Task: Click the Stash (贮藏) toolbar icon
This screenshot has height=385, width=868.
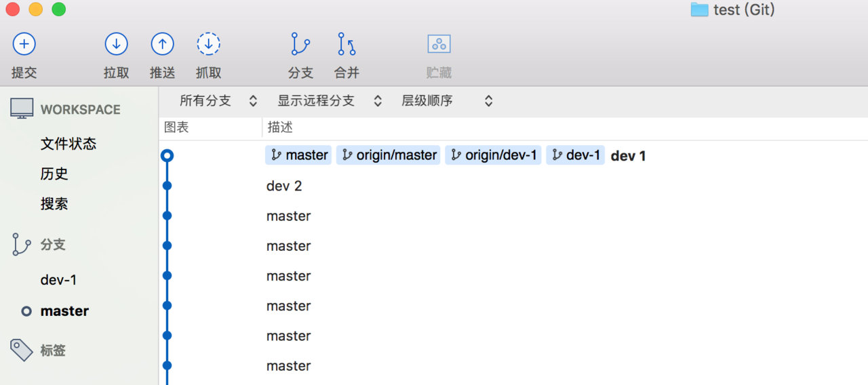Action: point(439,45)
